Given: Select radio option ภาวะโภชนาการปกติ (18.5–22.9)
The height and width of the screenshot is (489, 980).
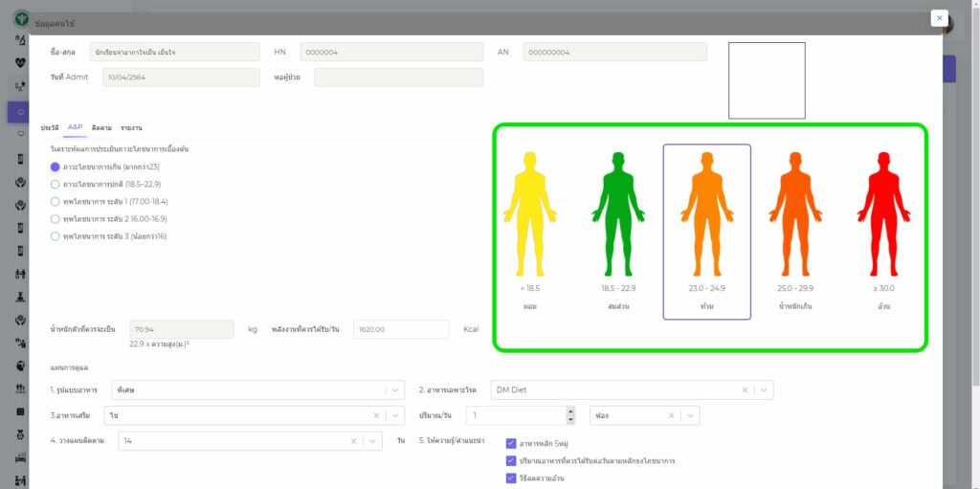Looking at the screenshot, I should [x=56, y=184].
